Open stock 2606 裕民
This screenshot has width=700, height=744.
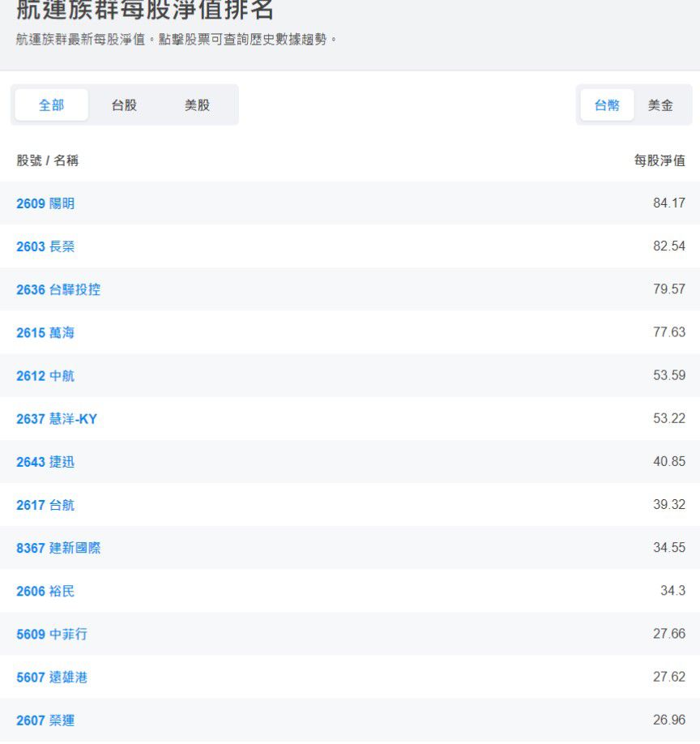[45, 592]
